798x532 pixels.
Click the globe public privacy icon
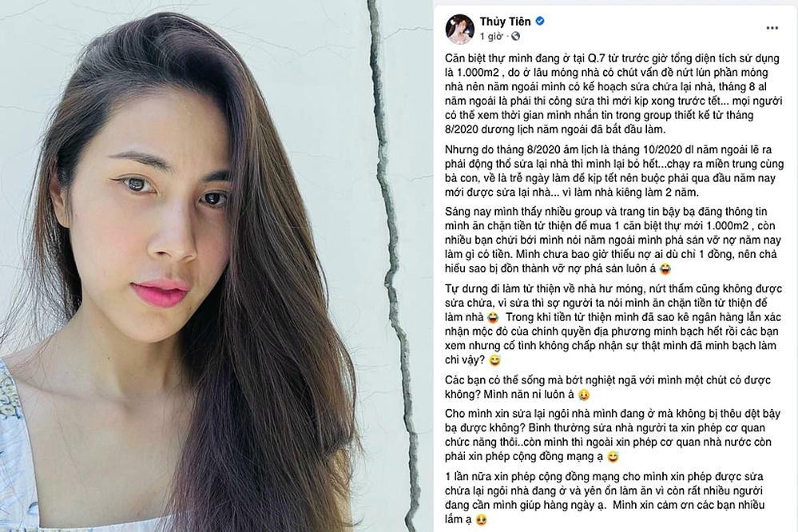(x=515, y=36)
